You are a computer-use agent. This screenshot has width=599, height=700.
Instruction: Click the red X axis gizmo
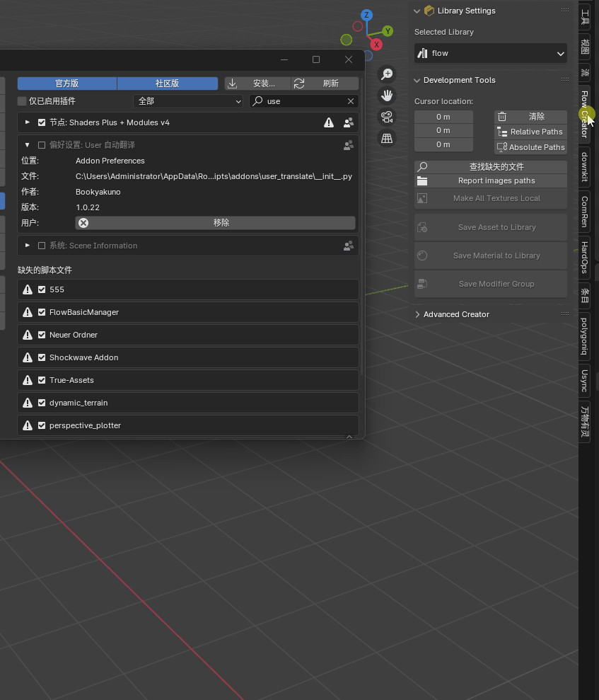376,45
